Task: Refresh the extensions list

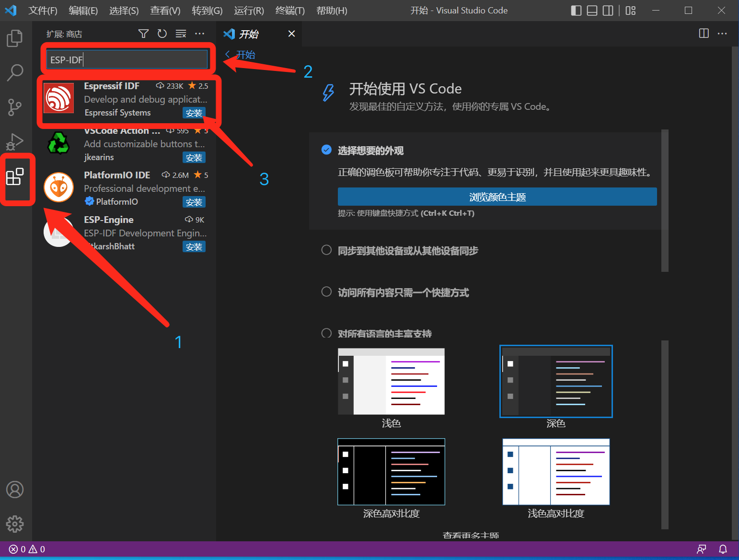Action: [x=162, y=34]
